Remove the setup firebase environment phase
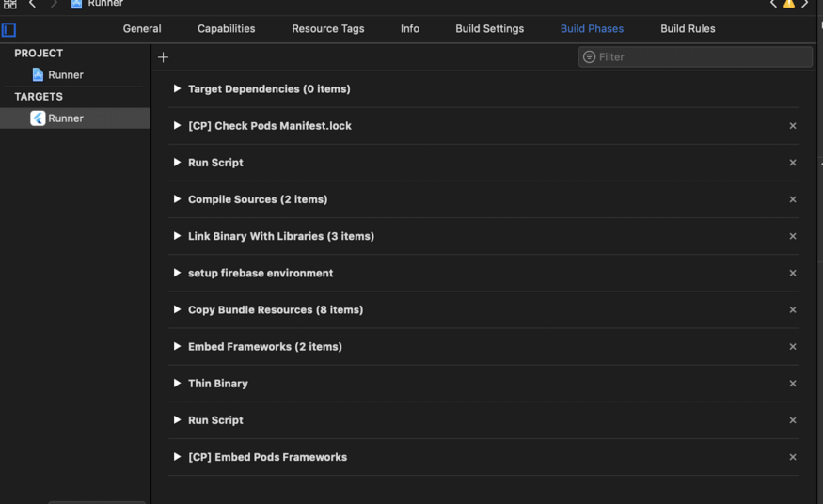This screenshot has width=823, height=504. 793,274
